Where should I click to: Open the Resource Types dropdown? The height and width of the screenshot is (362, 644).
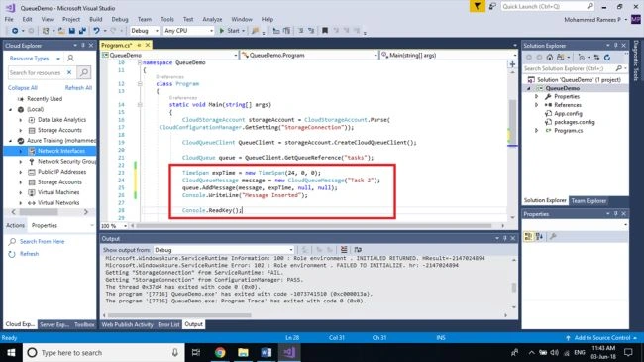35,59
